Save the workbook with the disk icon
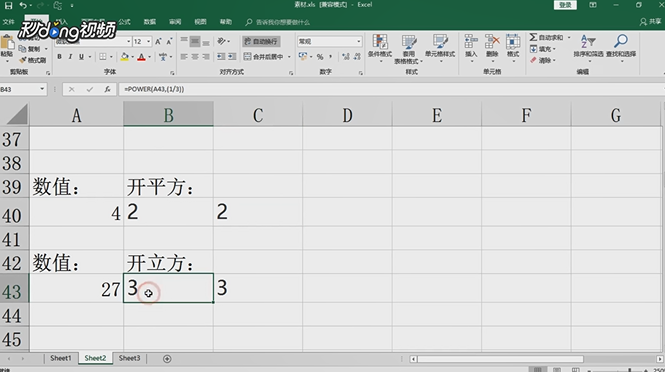This screenshot has width=665, height=372. 8,6
